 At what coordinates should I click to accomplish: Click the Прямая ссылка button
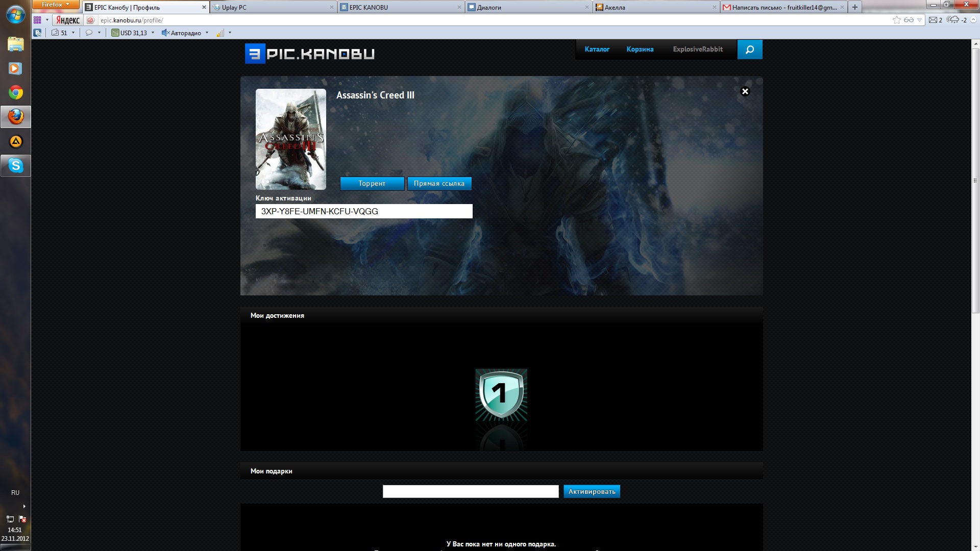[x=439, y=184]
